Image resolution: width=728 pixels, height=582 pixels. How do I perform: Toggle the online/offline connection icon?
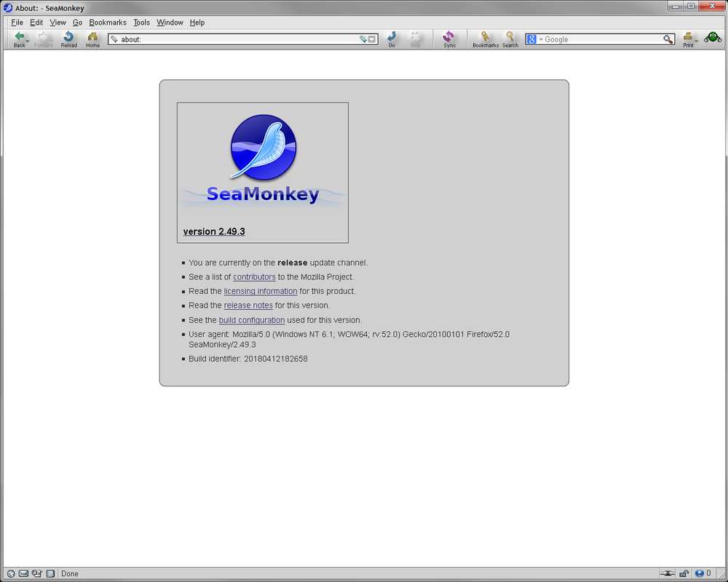(667, 574)
